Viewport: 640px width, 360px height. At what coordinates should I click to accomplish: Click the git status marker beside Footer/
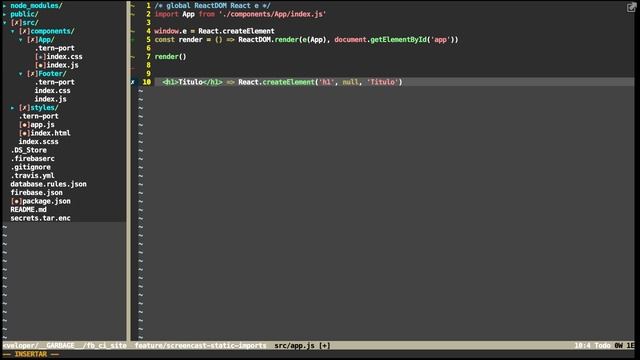click(32, 74)
